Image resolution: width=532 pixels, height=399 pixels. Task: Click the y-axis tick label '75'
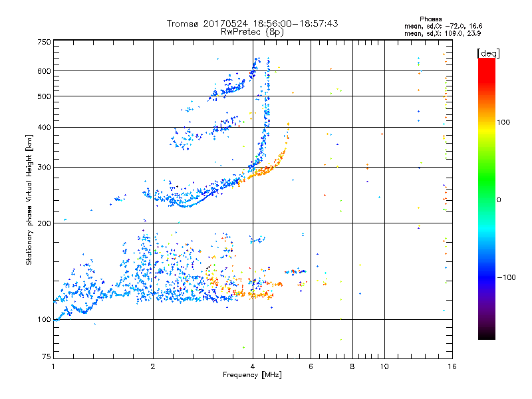coord(47,356)
